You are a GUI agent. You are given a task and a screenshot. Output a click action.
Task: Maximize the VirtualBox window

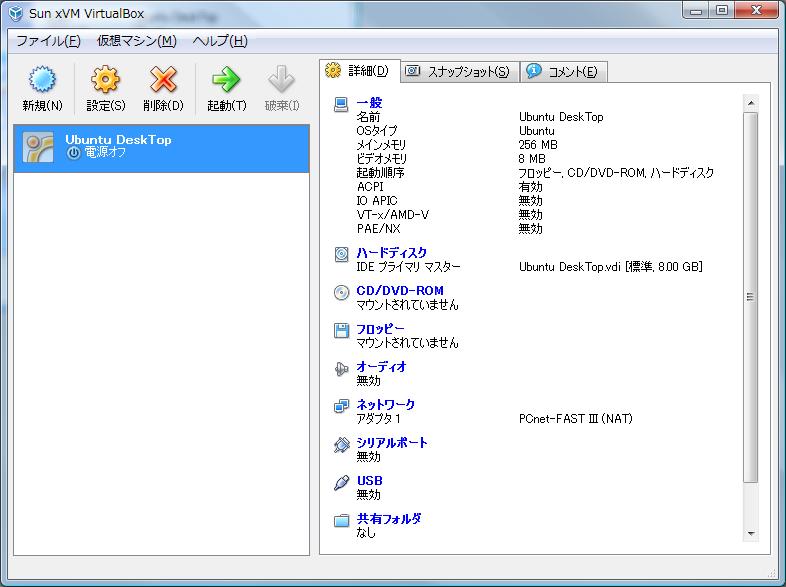pyautogui.click(x=721, y=11)
